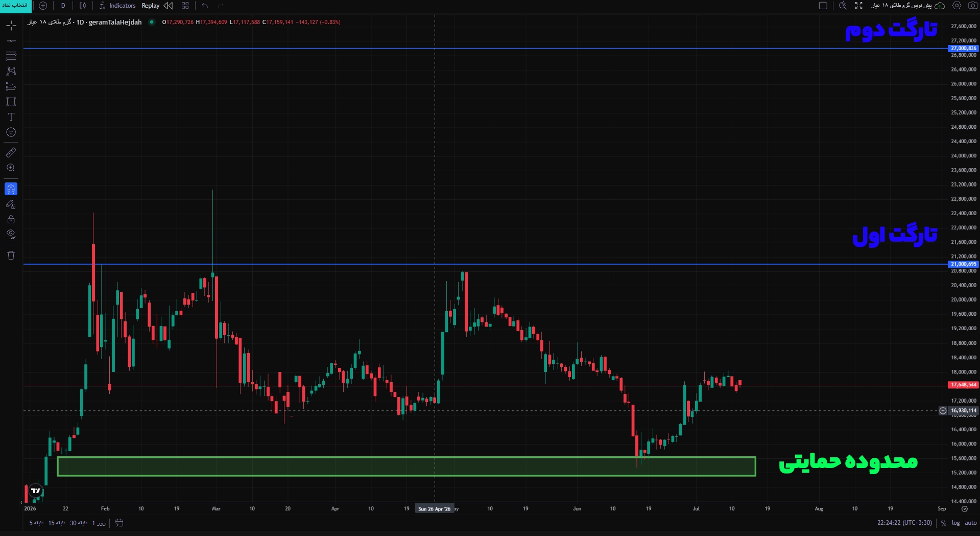Click the green symbol selection button

point(15,6)
